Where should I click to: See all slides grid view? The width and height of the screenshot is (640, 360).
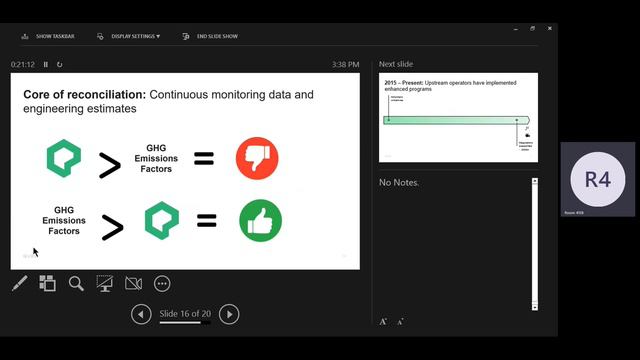47,283
